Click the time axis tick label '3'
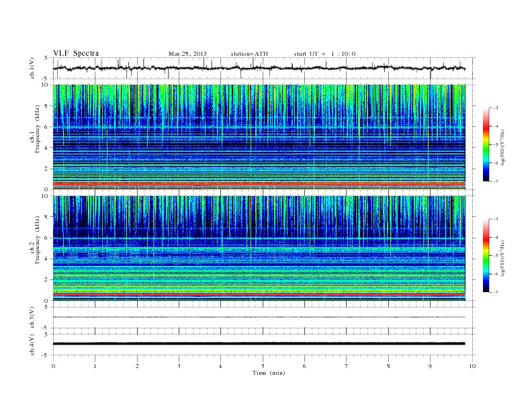The height and width of the screenshot is (411, 532). point(179,366)
